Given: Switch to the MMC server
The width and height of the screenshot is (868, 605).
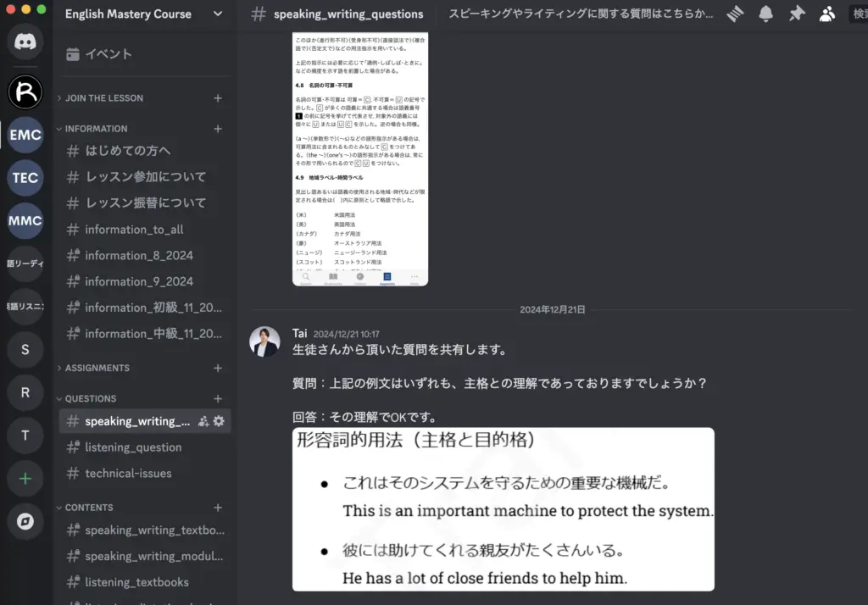Looking at the screenshot, I should tap(25, 221).
